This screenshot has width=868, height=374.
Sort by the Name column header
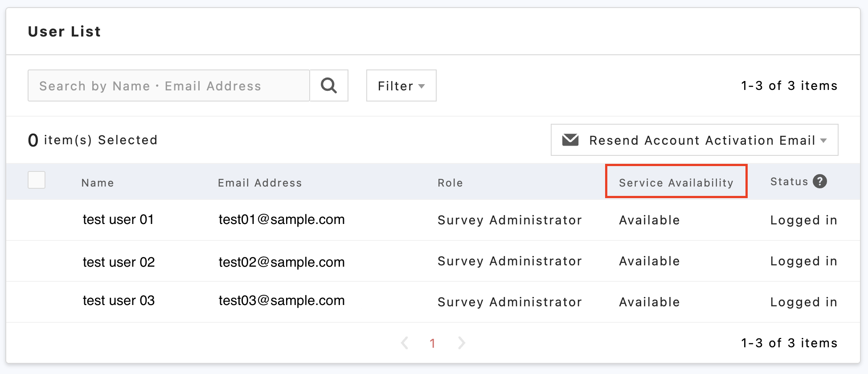(98, 183)
